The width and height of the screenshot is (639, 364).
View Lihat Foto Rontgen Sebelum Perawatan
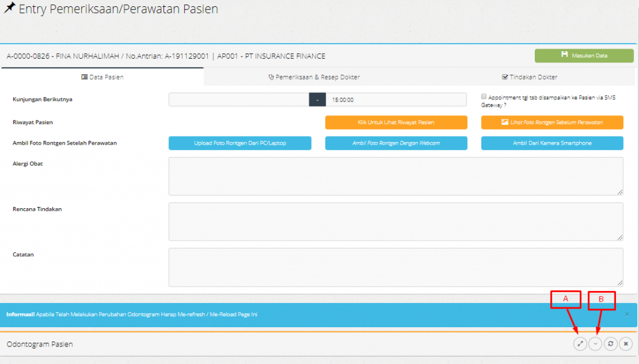552,122
